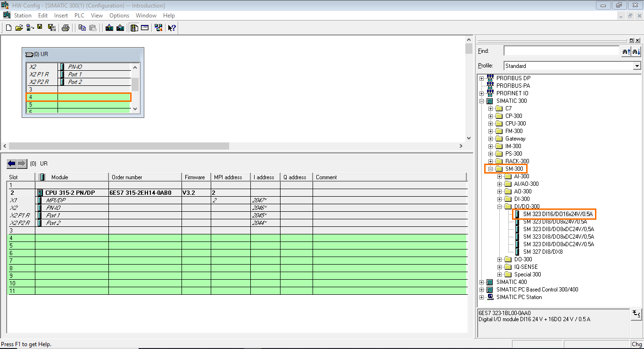Viewport: 644px width, 349px height.
Task: Collapse the SIMATIC 300 tree node
Action: click(481, 101)
